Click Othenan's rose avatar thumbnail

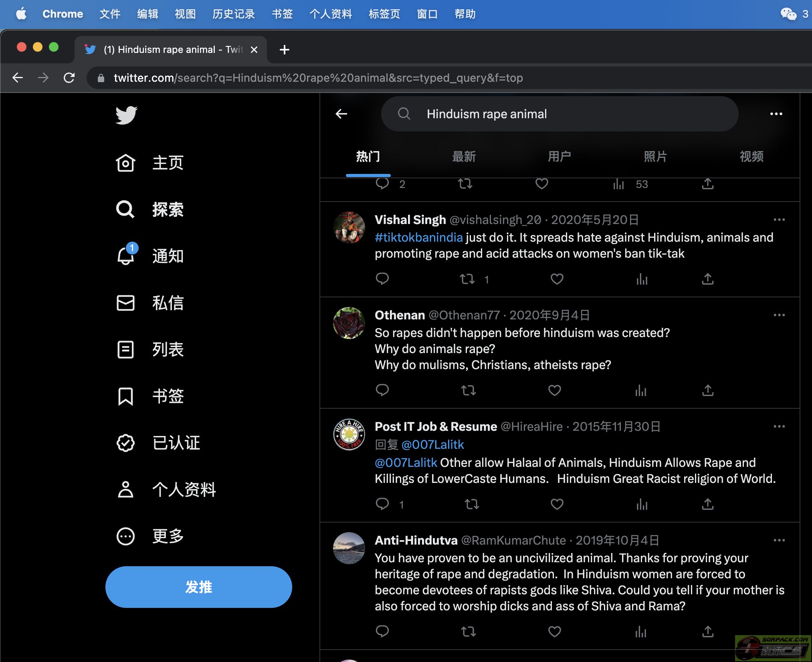(x=349, y=323)
